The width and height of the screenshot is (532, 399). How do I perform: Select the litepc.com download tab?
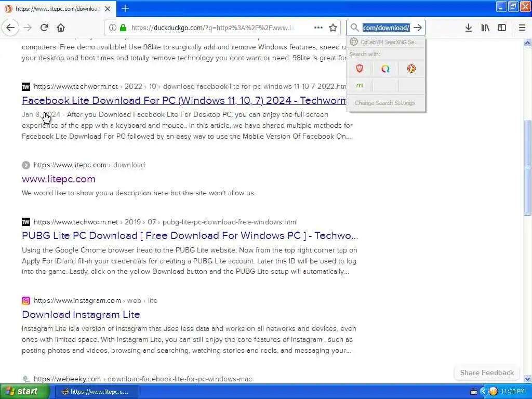[58, 9]
